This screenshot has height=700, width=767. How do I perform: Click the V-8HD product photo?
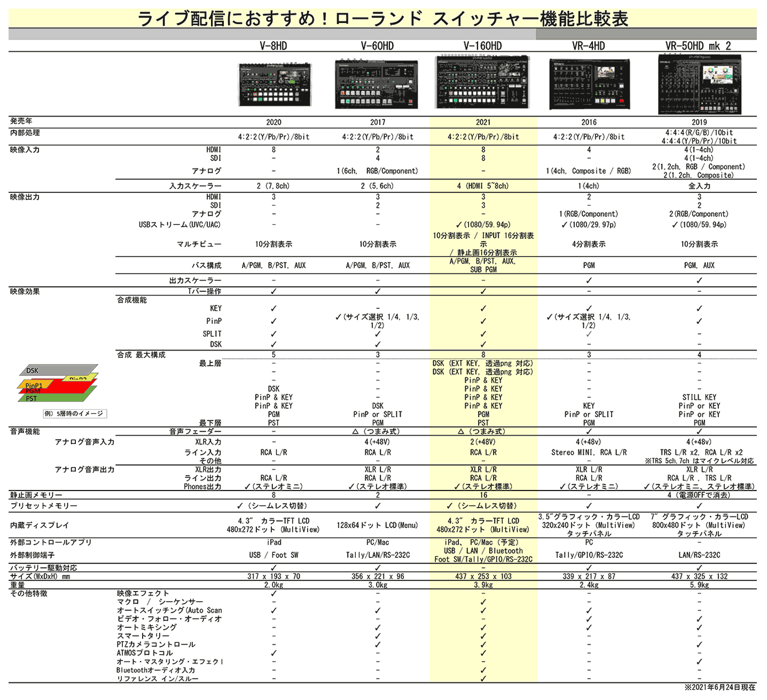click(x=274, y=84)
